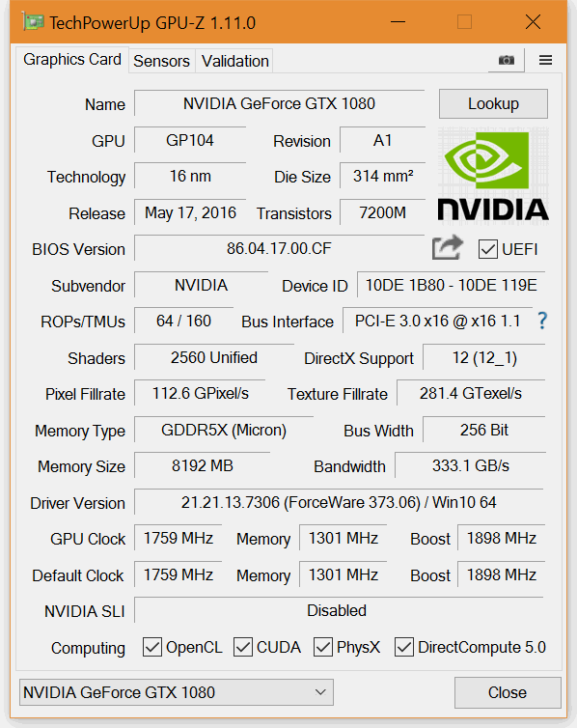The height and width of the screenshot is (728, 577).
Task: Minimize the GPU-Z window
Action: (x=398, y=22)
